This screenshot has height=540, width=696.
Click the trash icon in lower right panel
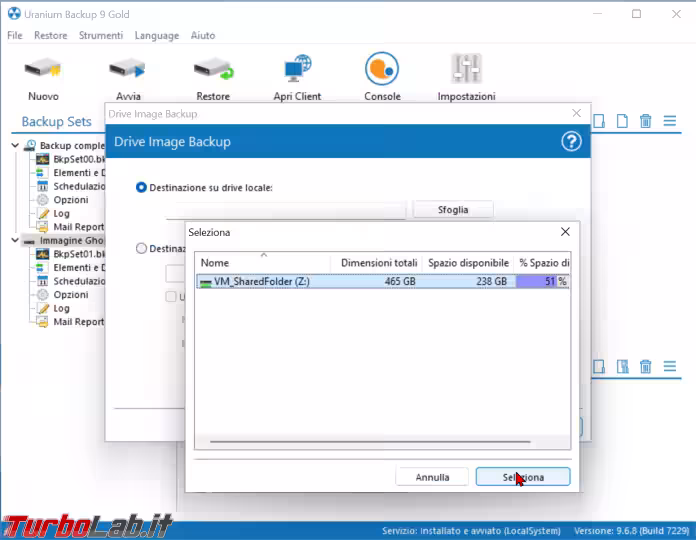coord(645,367)
